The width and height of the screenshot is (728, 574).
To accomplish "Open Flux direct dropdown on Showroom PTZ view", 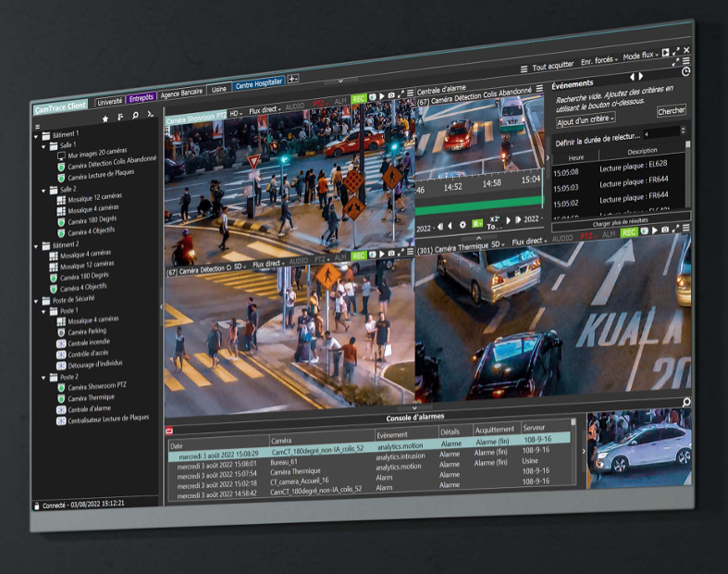I will coord(265,110).
